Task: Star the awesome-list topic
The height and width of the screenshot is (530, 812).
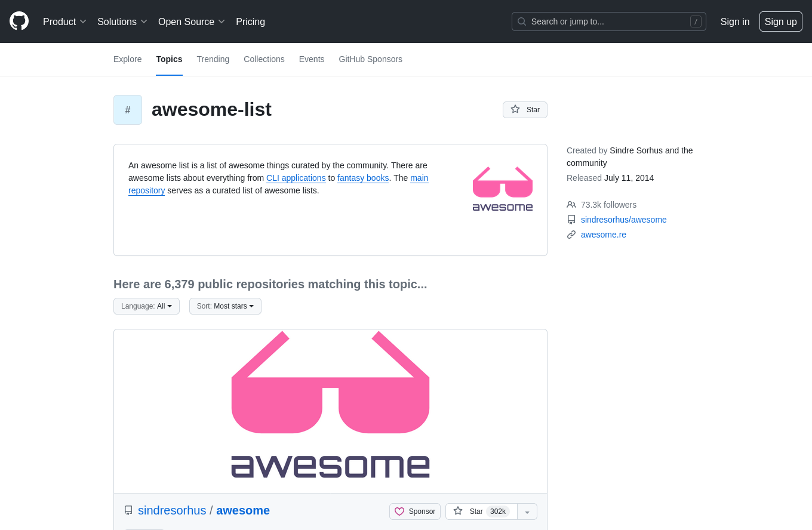Action: coord(525,110)
